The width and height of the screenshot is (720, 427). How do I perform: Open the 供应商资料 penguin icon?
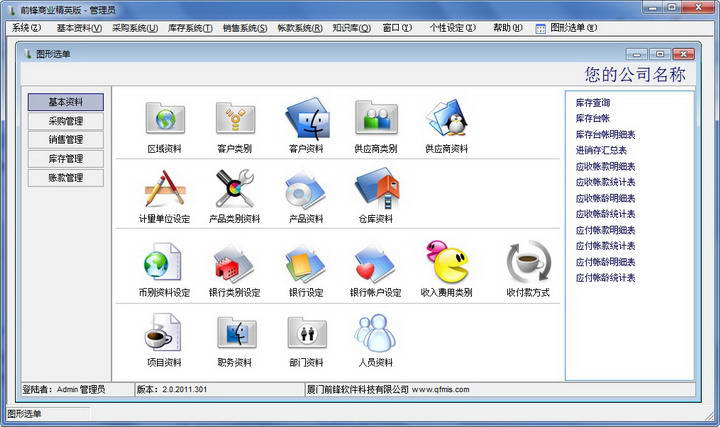pyautogui.click(x=446, y=118)
